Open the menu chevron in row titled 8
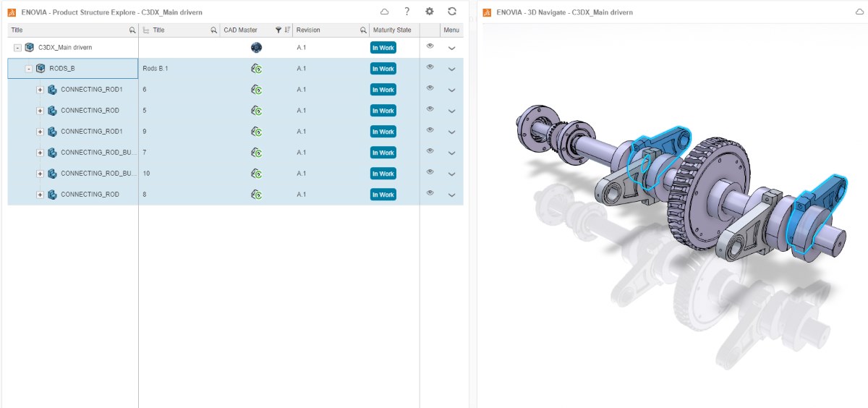 [x=452, y=195]
